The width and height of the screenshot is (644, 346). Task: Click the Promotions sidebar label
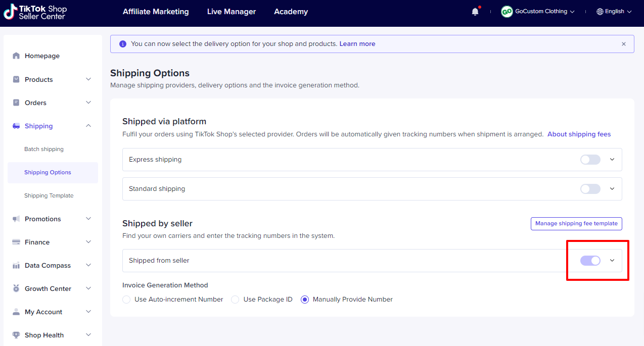pyautogui.click(x=43, y=219)
